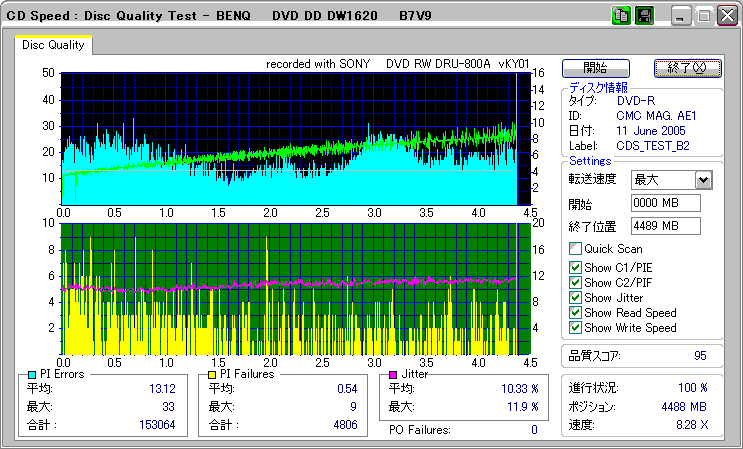Open the 転送速度 speed dropdown
Screen dimensions: 743x449
[703, 180]
